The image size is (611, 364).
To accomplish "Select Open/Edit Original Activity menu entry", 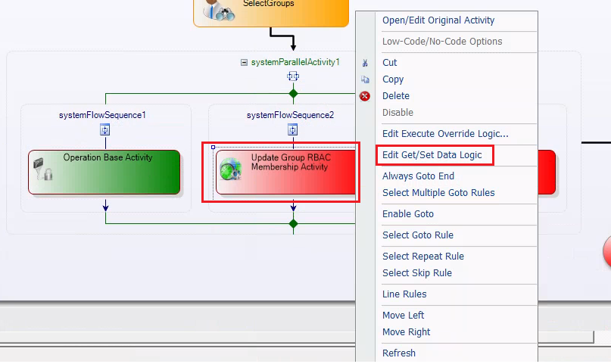I will 438,20.
